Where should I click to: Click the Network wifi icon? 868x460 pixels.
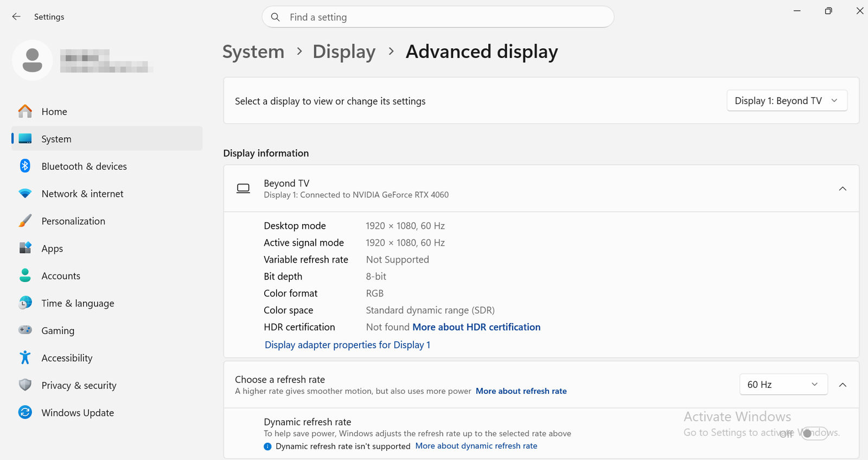point(25,194)
